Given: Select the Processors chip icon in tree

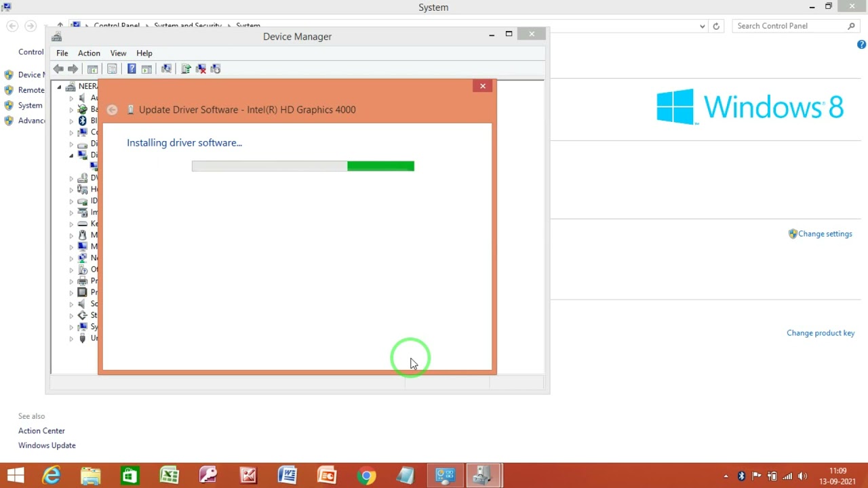Looking at the screenshot, I should (83, 292).
